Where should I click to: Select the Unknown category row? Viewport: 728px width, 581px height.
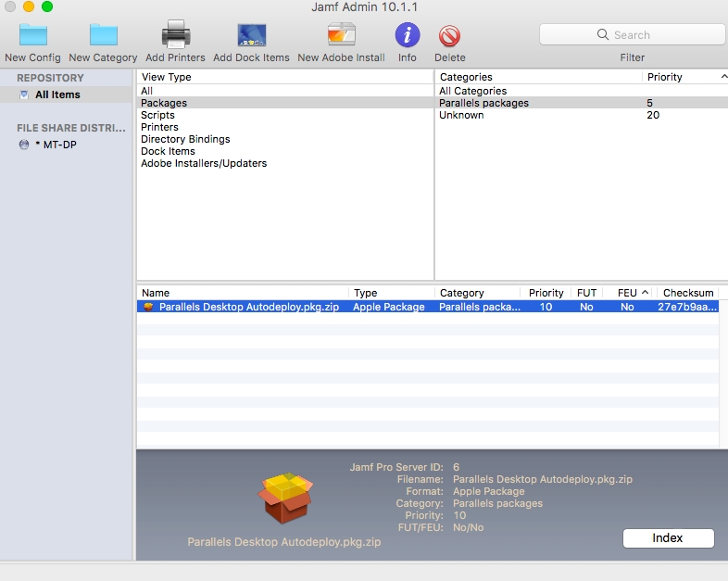click(x=461, y=115)
